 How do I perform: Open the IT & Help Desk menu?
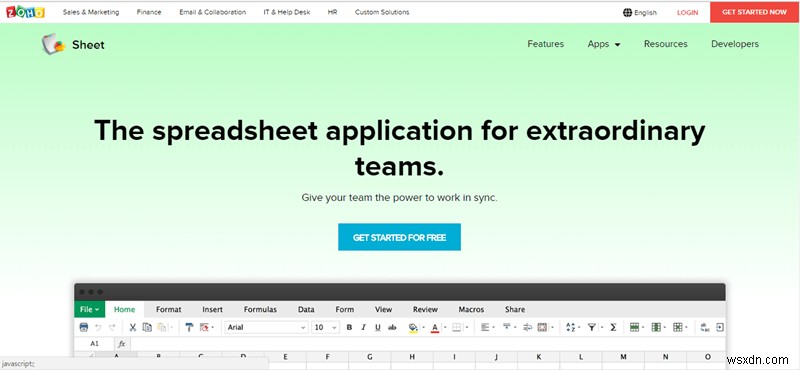[x=287, y=12]
